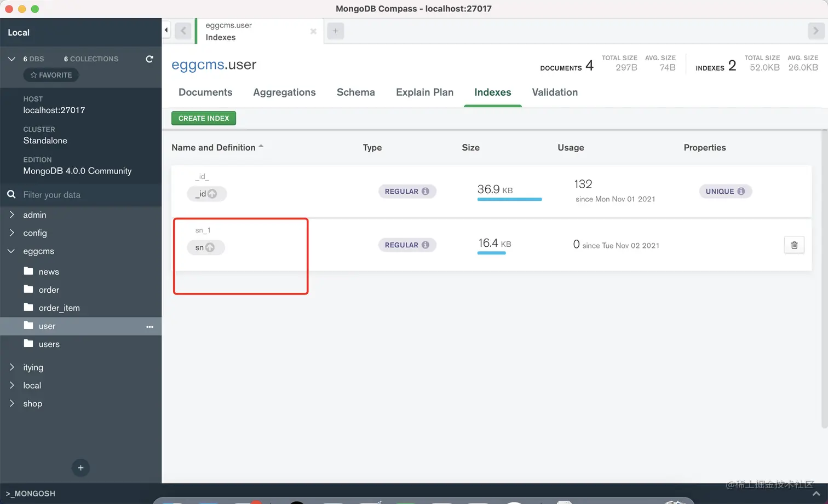Click the Type column header
Viewport: 828px width, 504px height.
click(x=372, y=148)
